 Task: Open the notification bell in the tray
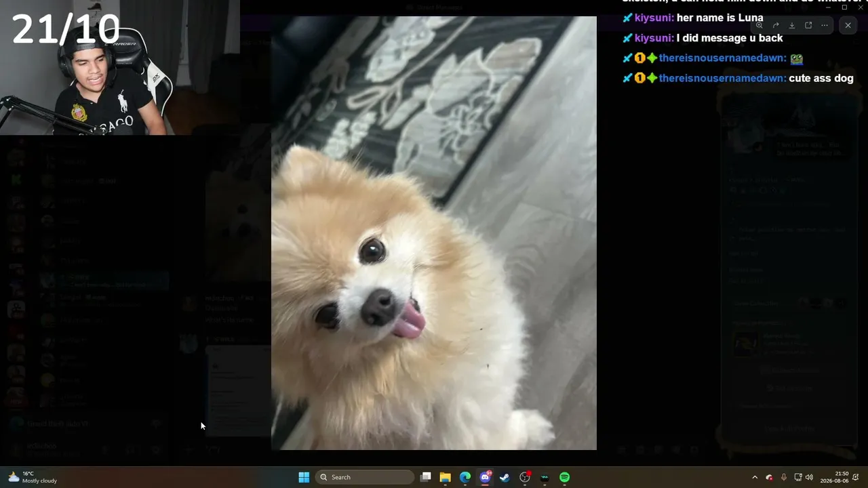pyautogui.click(x=856, y=477)
